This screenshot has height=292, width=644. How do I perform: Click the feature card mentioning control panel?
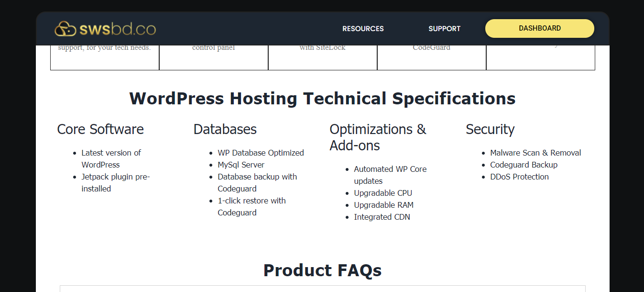click(x=213, y=56)
